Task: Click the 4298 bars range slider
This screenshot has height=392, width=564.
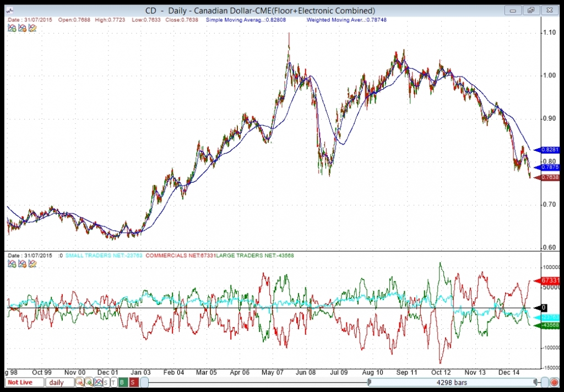Action: (452, 382)
